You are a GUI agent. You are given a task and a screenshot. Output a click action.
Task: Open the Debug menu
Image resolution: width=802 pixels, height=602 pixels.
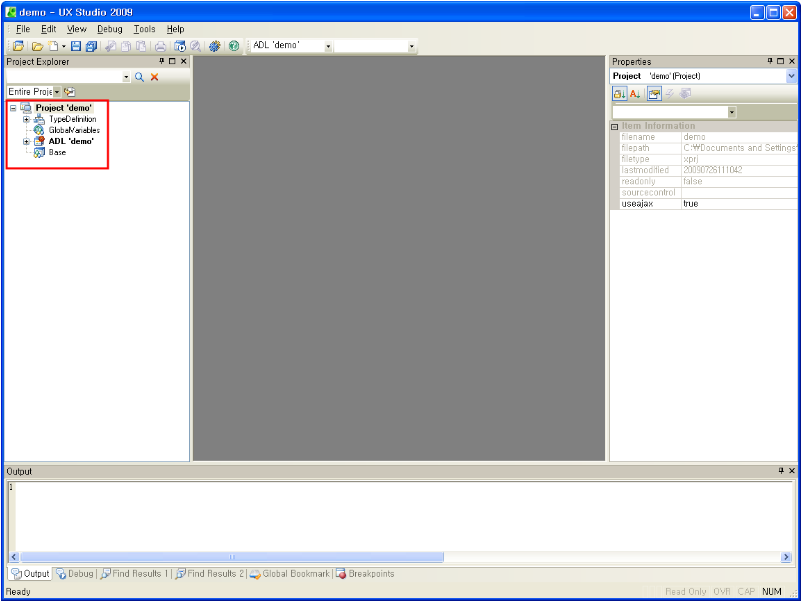click(x=109, y=29)
